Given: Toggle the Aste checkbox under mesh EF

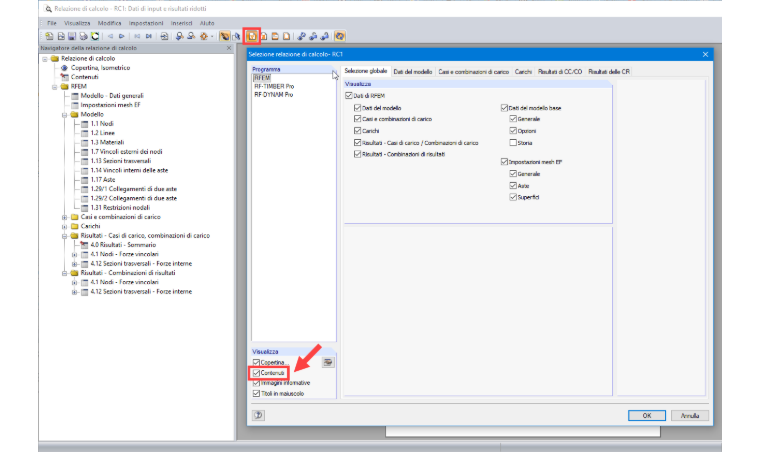Looking at the screenshot, I should (513, 186).
